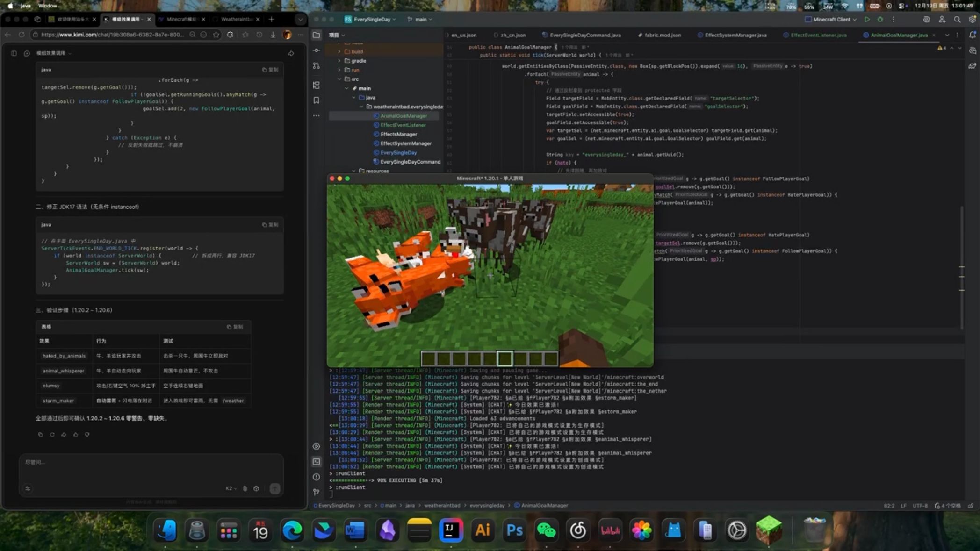The image size is (980, 551).
Task: Open IntelliJ IDE settings gear
Action: click(973, 20)
